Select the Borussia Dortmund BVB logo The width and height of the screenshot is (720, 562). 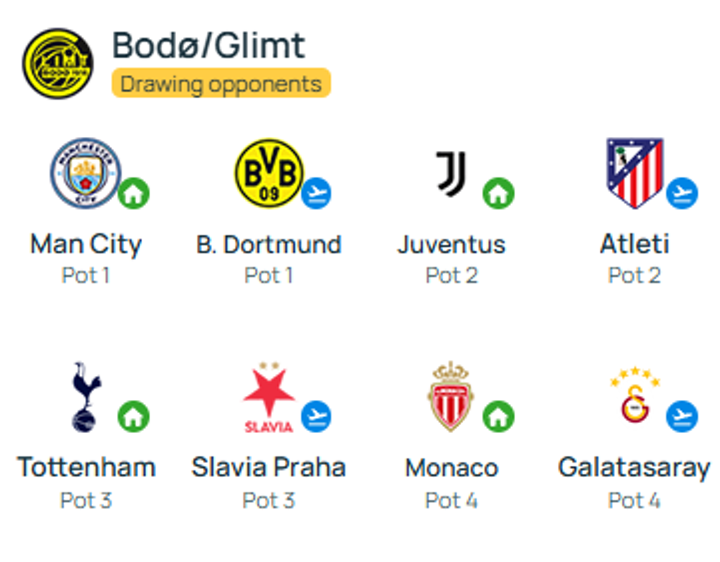pos(267,173)
